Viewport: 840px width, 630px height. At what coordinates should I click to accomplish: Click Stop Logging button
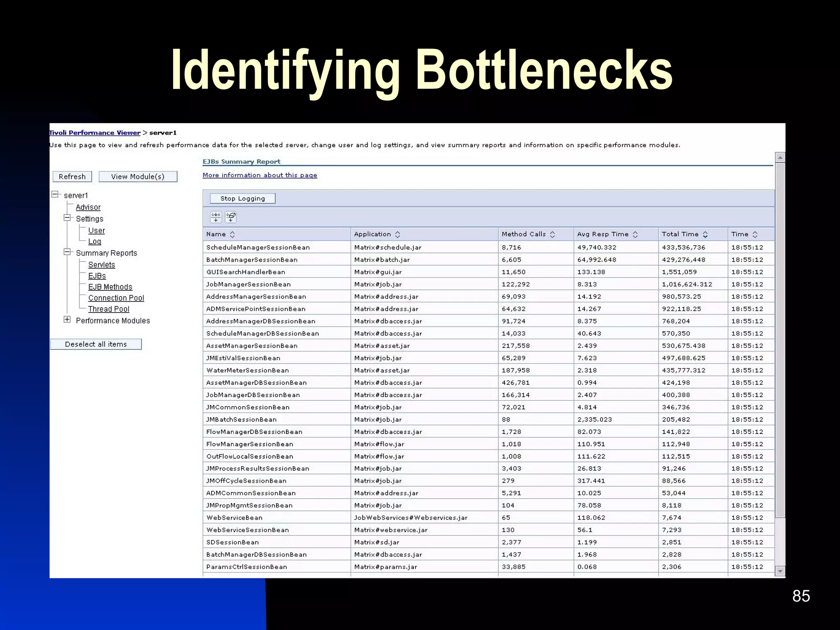click(x=243, y=199)
